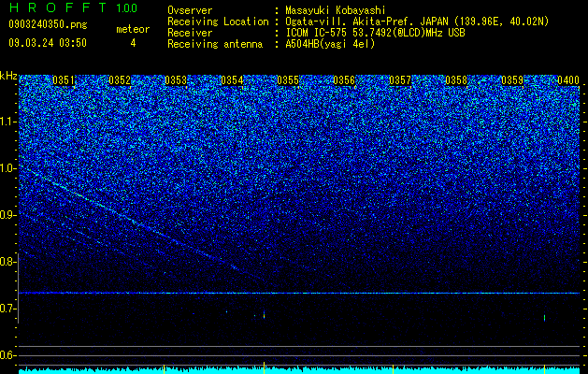Select the 0903240350.png filename label

48,24
